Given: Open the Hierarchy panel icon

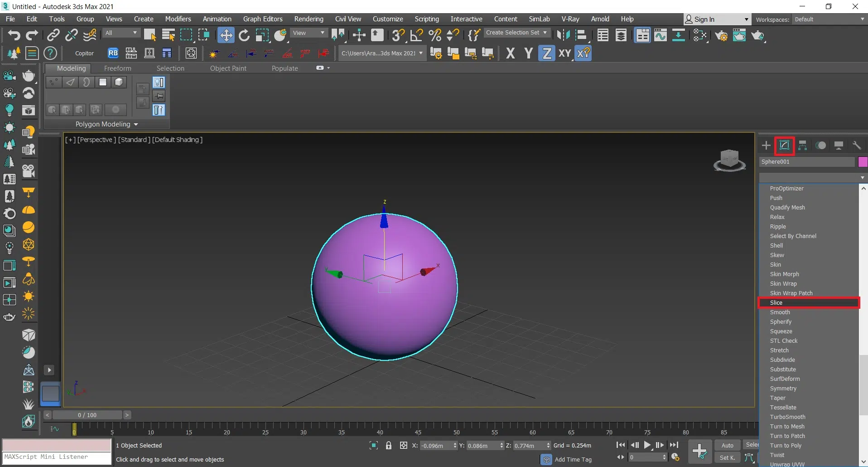Looking at the screenshot, I should click(x=802, y=146).
